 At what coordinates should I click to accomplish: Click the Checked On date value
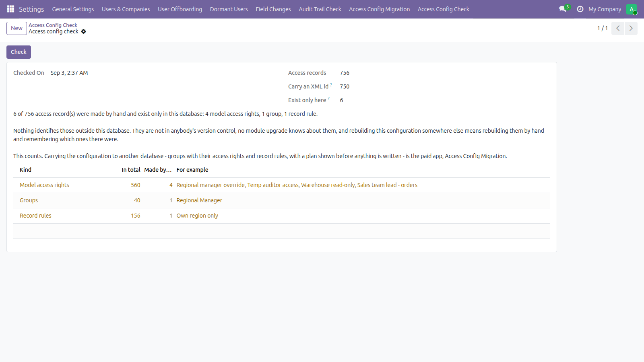tap(69, 73)
